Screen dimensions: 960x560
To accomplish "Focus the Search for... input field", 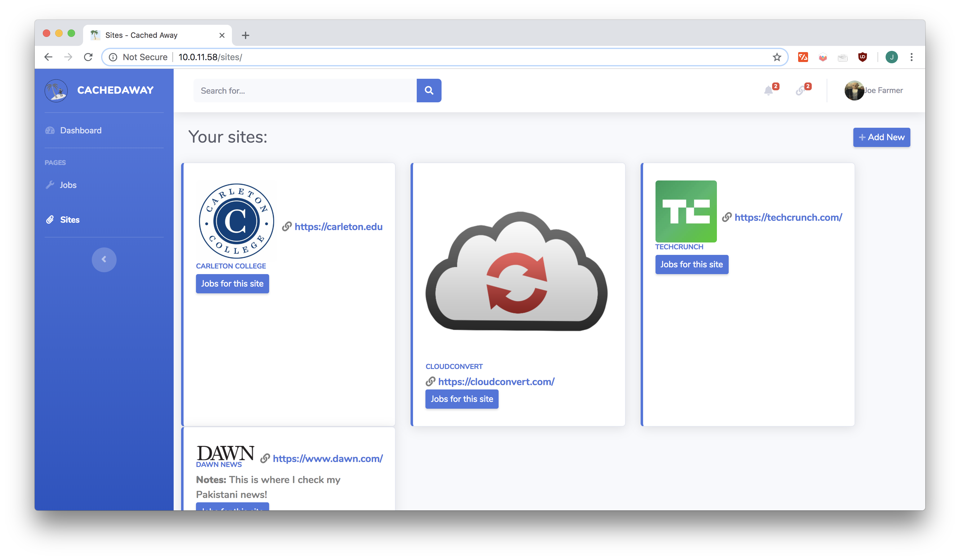I will 304,90.
